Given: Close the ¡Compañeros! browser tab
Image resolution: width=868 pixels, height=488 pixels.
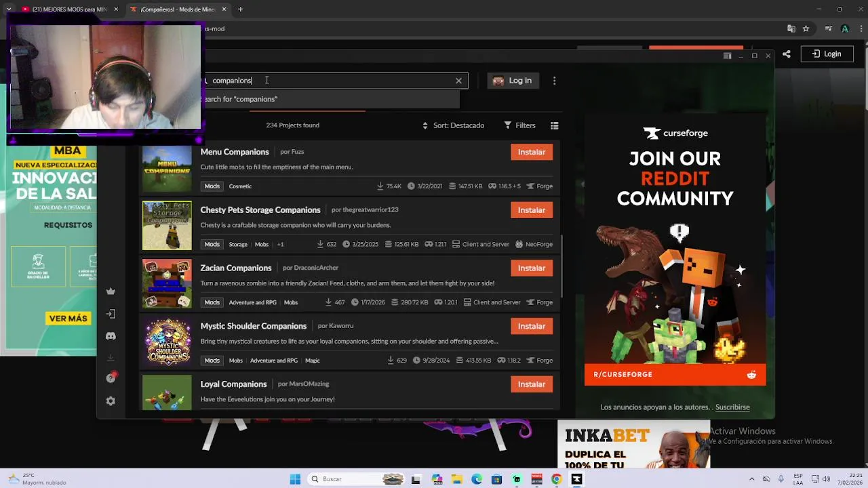Looking at the screenshot, I should pos(224,9).
